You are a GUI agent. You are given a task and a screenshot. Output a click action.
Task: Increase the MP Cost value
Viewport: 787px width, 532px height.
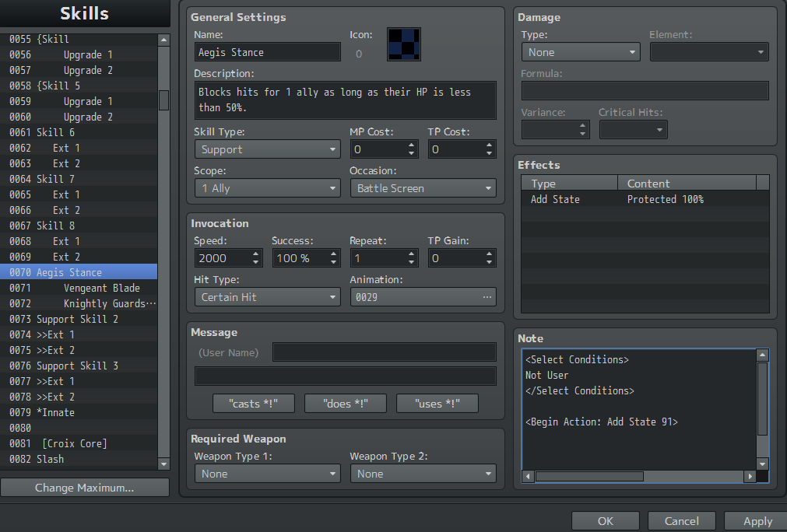tap(412, 145)
